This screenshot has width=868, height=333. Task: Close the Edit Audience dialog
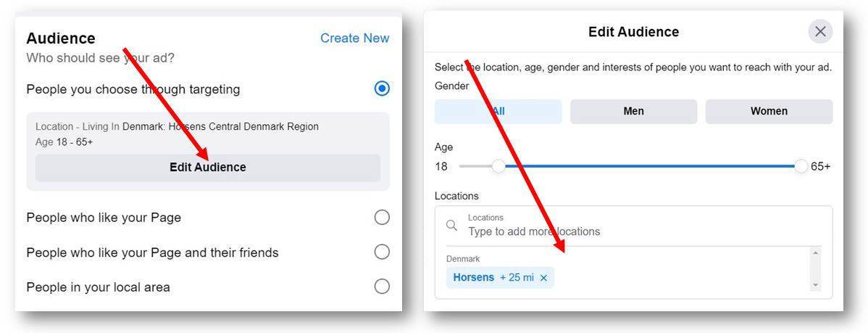tap(820, 32)
